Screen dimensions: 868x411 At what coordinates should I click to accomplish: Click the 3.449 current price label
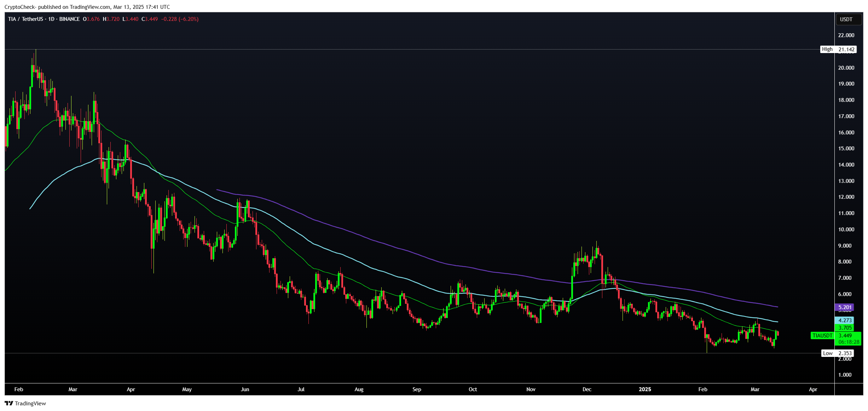click(x=845, y=335)
